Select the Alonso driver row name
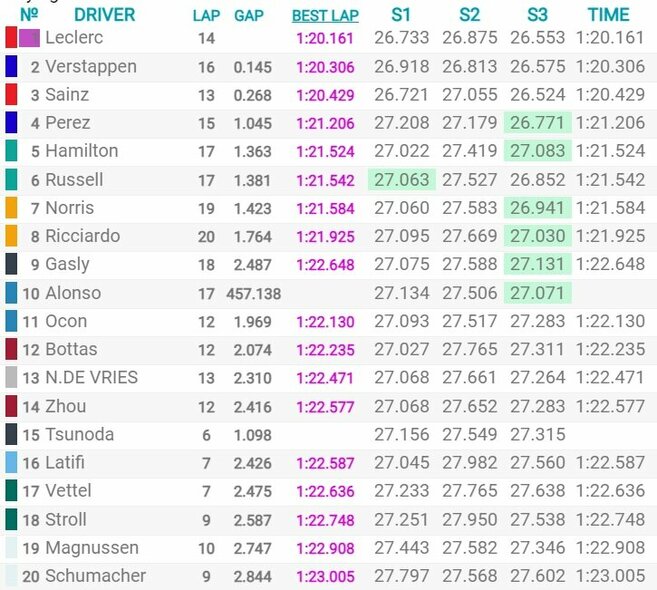657x590 pixels. tap(73, 294)
